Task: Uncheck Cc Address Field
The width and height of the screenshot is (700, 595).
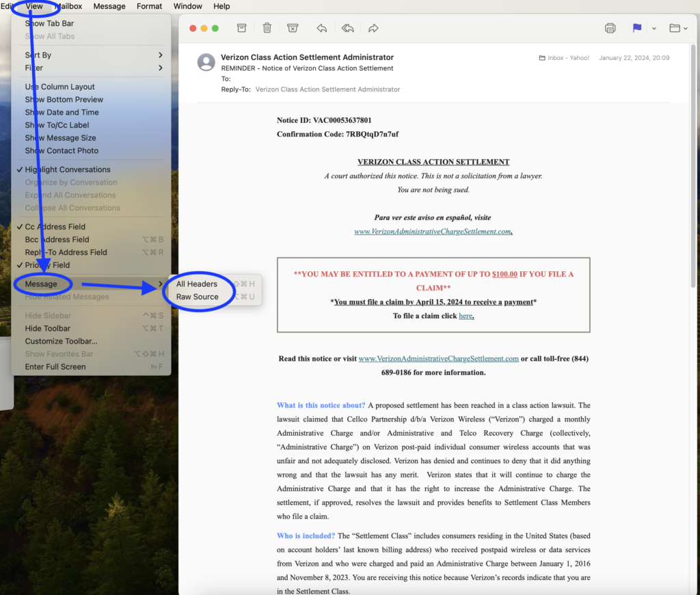Action: click(91, 227)
